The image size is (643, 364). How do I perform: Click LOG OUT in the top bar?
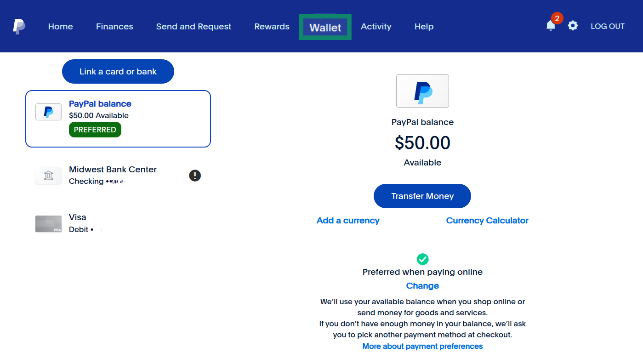point(608,26)
